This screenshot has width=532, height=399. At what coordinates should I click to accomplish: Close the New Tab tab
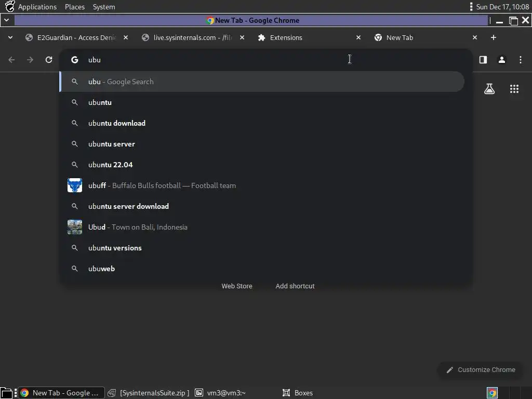pyautogui.click(x=475, y=37)
